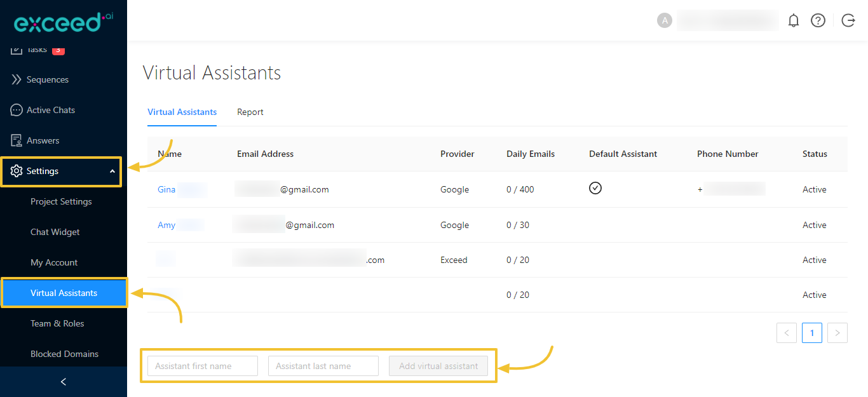Switch to the Report tab
The image size is (868, 397).
pyautogui.click(x=250, y=112)
